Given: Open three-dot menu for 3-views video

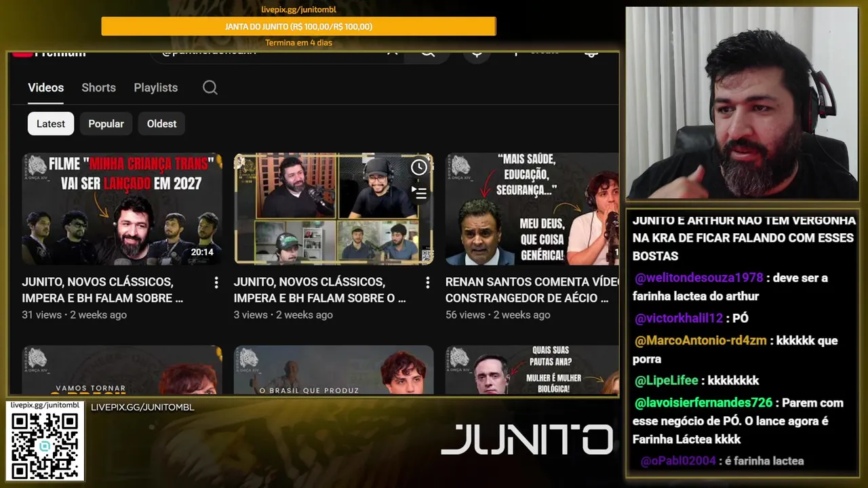Looking at the screenshot, I should (x=428, y=282).
